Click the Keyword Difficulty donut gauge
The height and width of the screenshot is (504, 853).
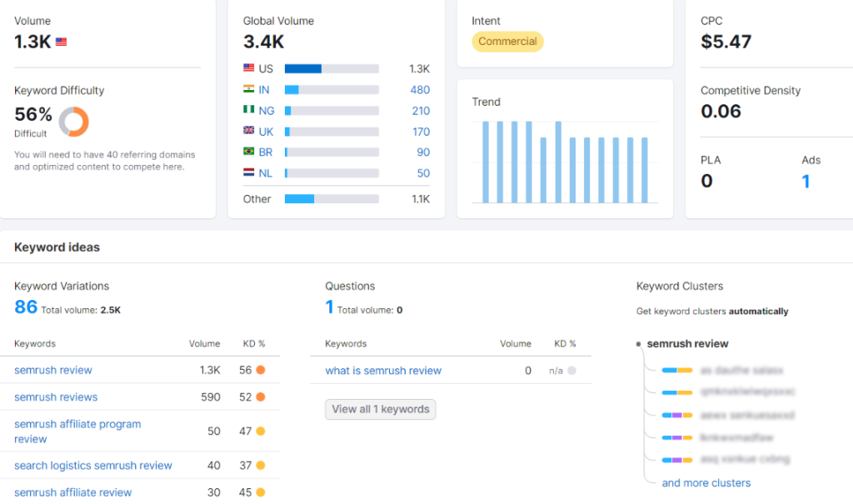click(73, 121)
